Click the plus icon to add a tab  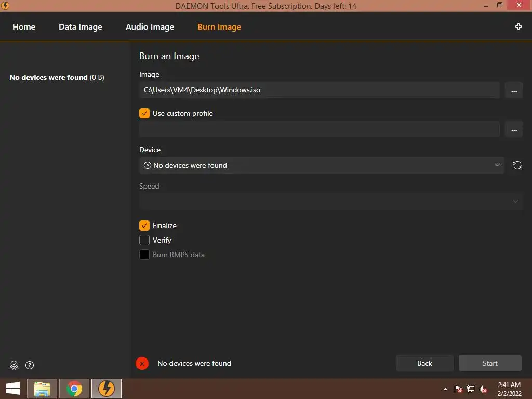click(x=518, y=26)
